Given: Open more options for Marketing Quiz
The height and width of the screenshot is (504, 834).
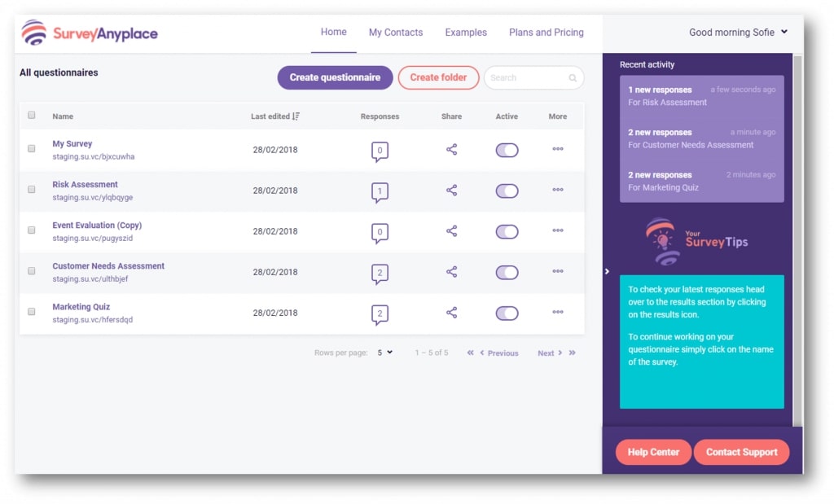Looking at the screenshot, I should click(x=557, y=313).
